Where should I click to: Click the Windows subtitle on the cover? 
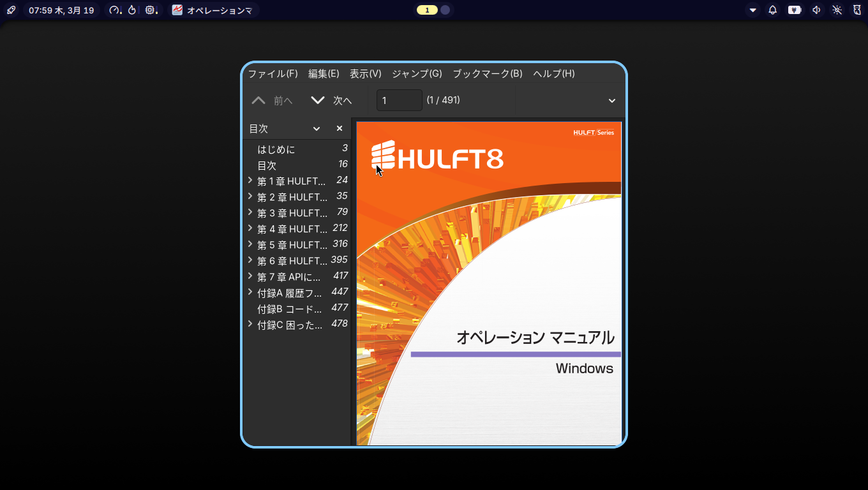click(585, 368)
